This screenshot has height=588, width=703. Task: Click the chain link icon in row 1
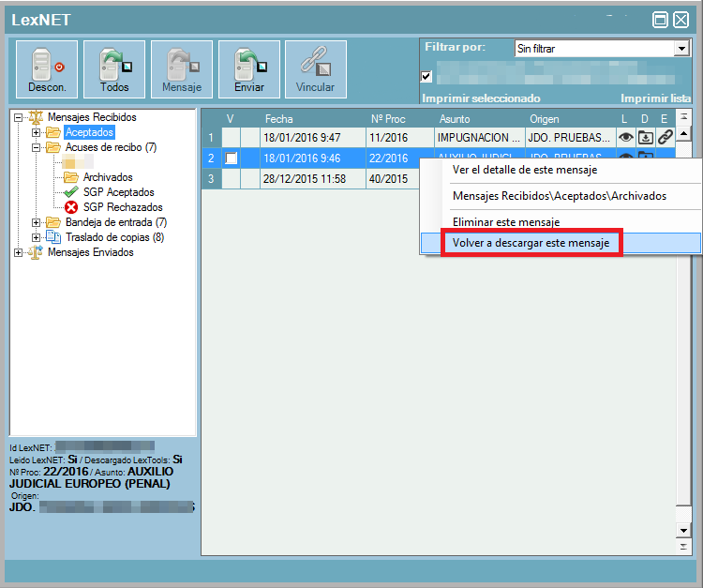tap(665, 137)
